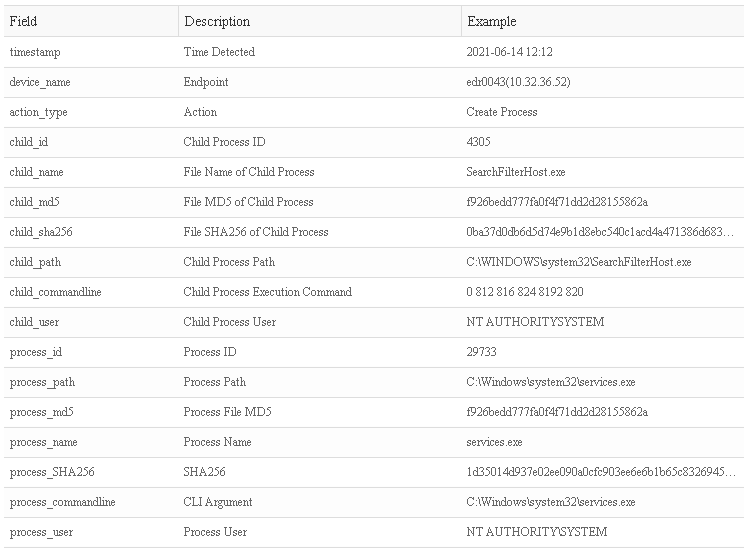The height and width of the screenshot is (555, 747).
Task: Click the truncated child_sha256 hash value
Action: tap(600, 232)
